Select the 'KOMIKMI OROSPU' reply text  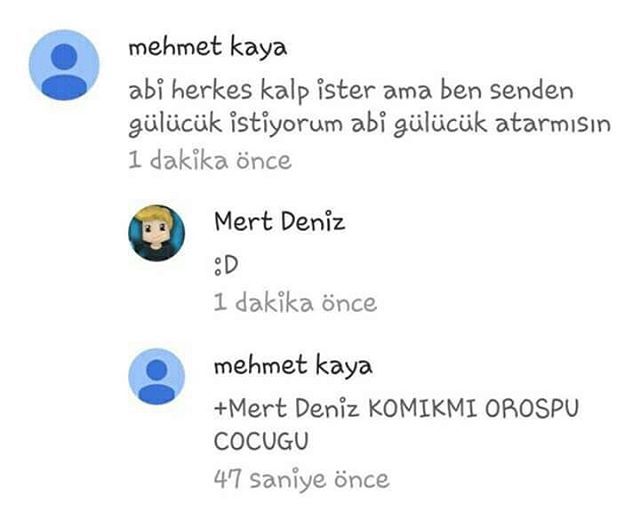point(473,408)
